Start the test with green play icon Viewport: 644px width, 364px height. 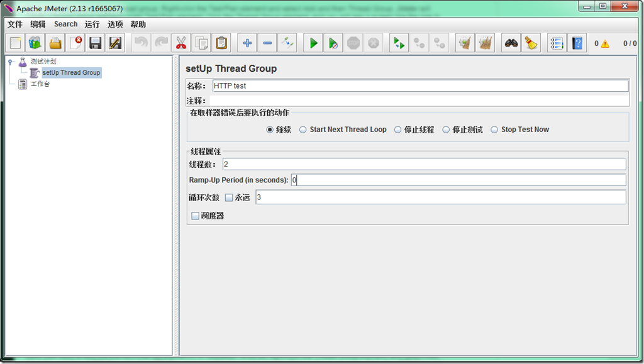(x=313, y=43)
